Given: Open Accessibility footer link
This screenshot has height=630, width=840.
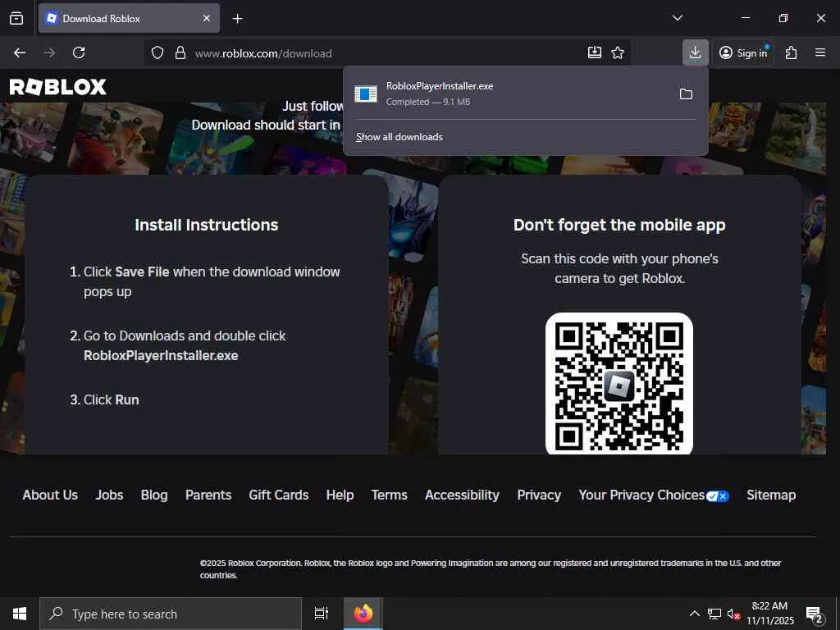Looking at the screenshot, I should point(463,495).
